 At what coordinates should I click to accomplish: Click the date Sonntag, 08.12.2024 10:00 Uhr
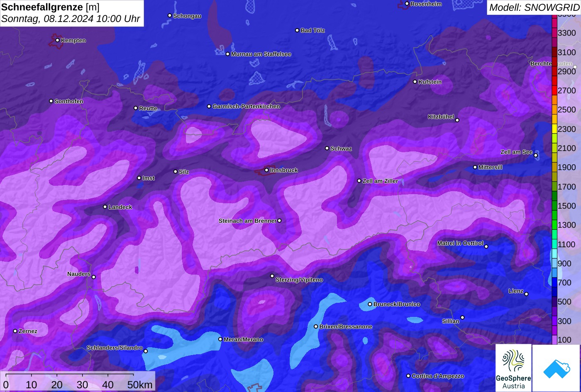point(71,19)
